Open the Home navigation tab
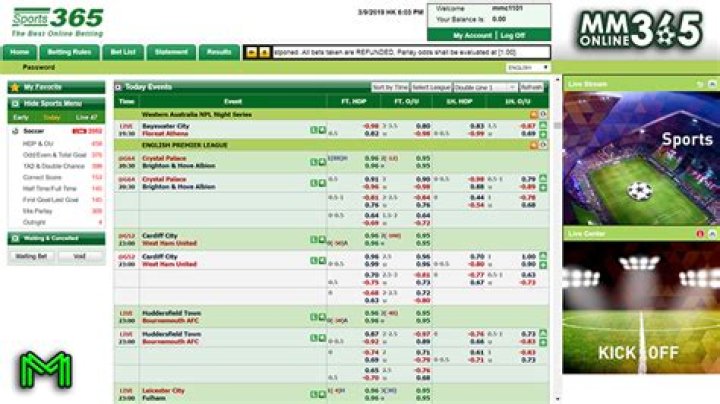The image size is (720, 404). (x=20, y=52)
